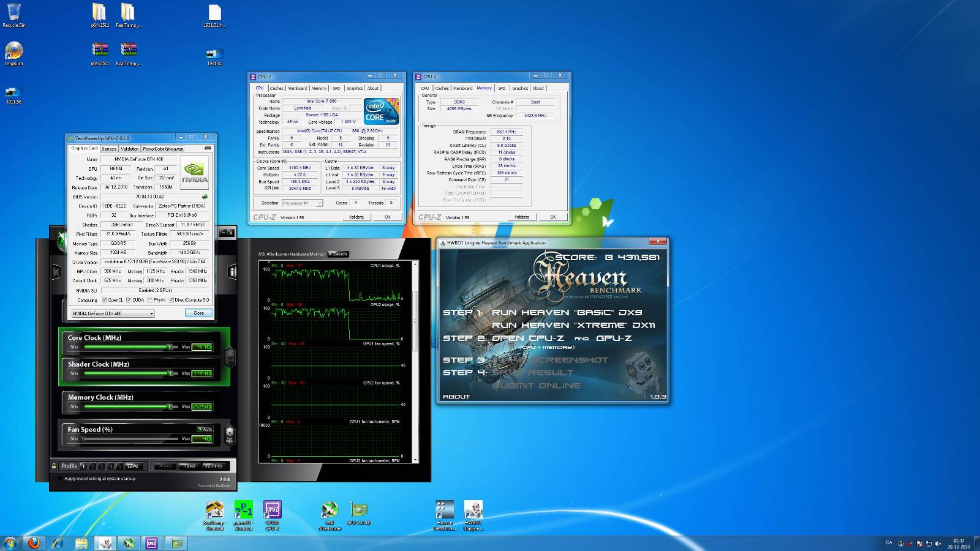Click the Windows Start orb
Viewport: 980px width, 551px height.
pos(10,543)
